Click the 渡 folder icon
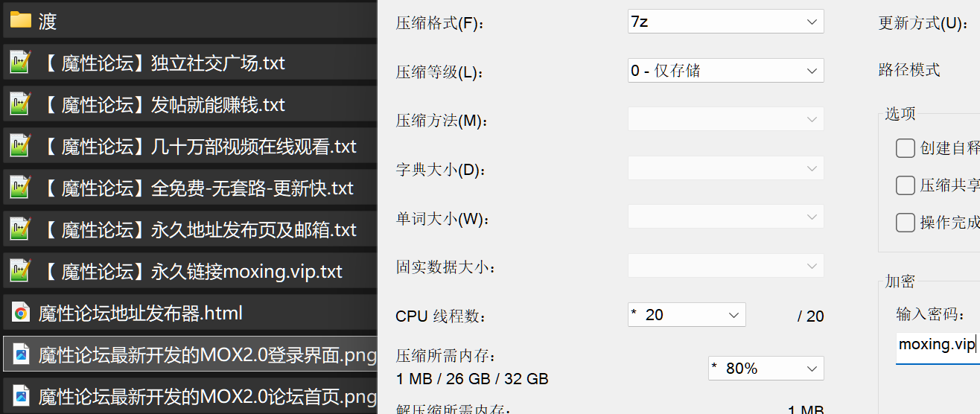The height and width of the screenshot is (414, 980). coord(20,21)
